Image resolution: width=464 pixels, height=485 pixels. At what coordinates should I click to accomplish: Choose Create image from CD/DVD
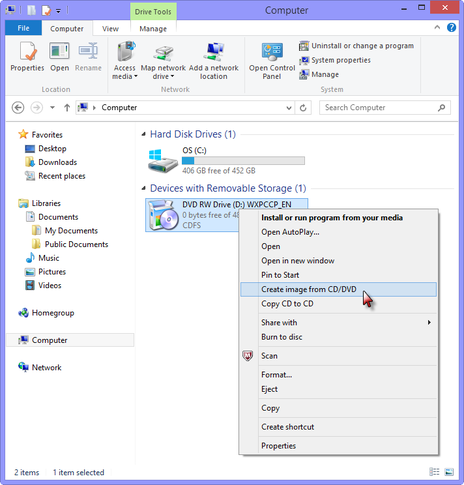[x=338, y=289]
